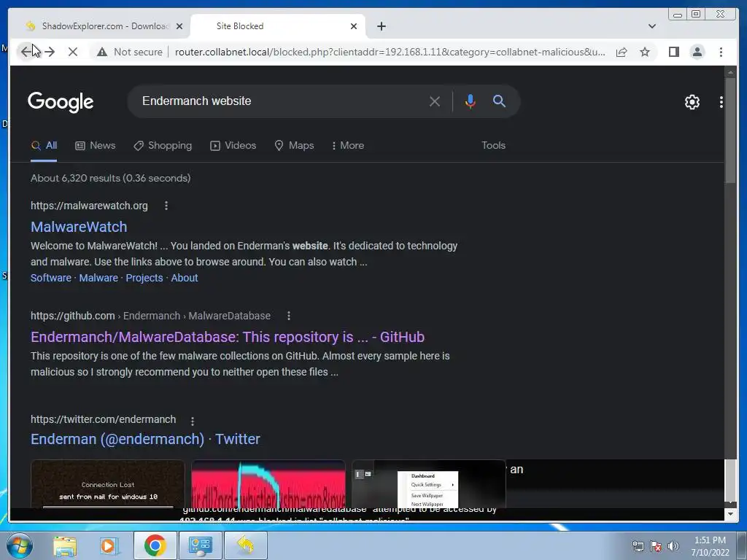Click the browser address bar URL
747x560 pixels.
click(x=390, y=52)
